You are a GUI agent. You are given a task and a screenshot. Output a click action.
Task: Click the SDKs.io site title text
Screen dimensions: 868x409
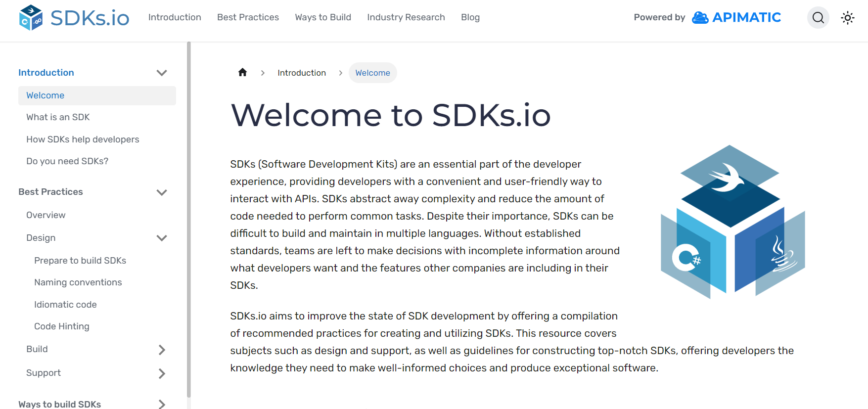tap(90, 18)
